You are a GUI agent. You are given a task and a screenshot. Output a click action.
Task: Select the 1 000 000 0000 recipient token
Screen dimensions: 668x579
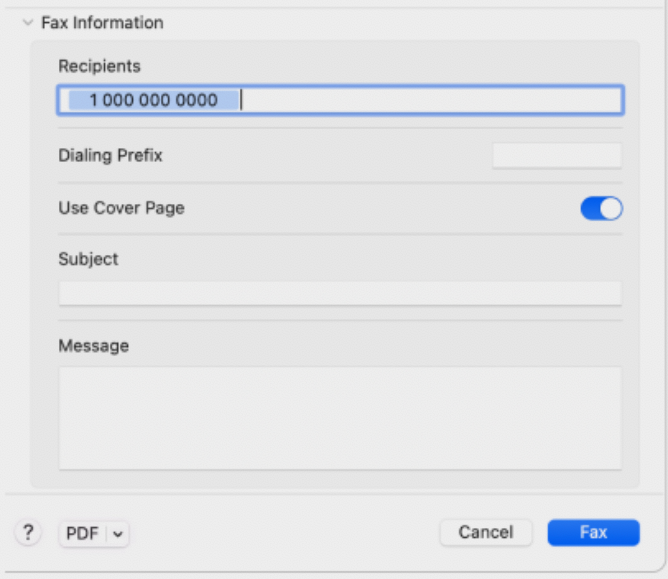152,100
